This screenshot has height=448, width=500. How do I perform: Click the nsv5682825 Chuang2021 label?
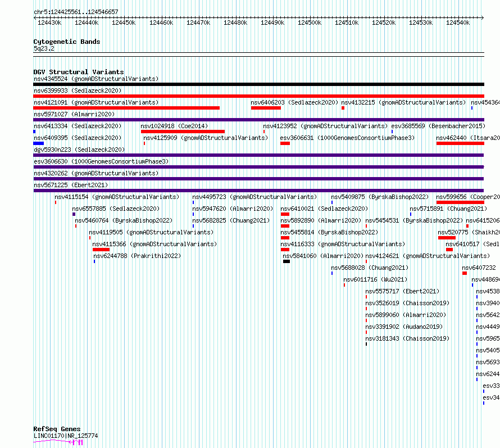click(231, 220)
